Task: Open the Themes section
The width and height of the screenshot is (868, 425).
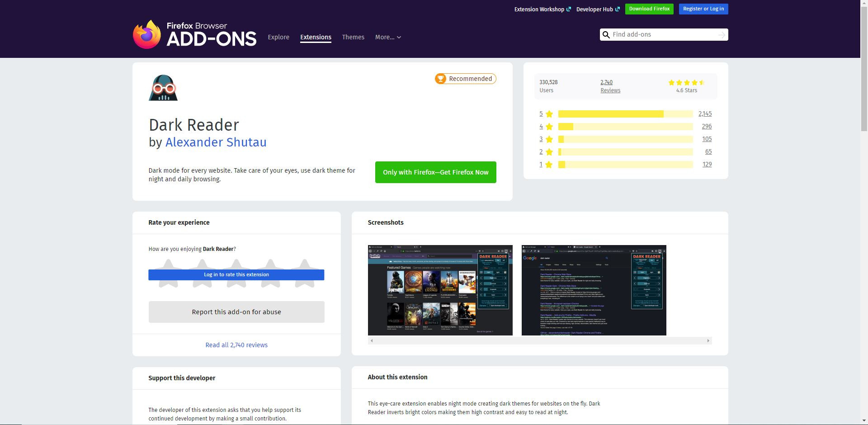Action: coord(353,37)
